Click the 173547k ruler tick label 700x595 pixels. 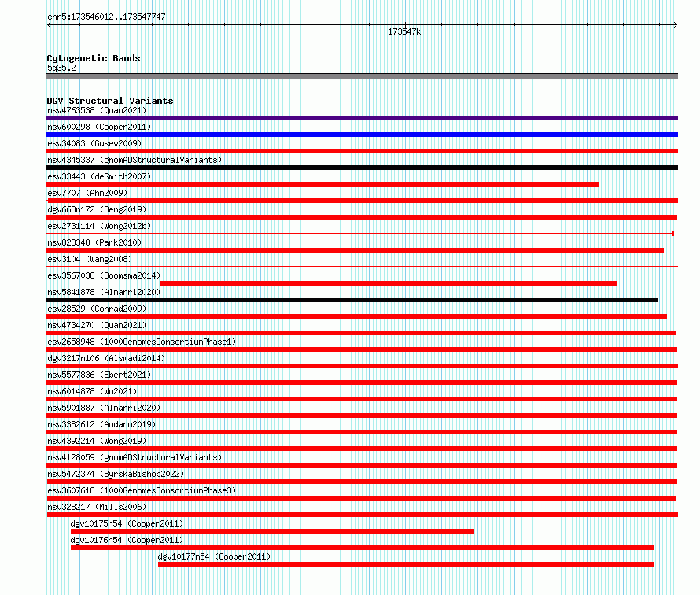404,31
